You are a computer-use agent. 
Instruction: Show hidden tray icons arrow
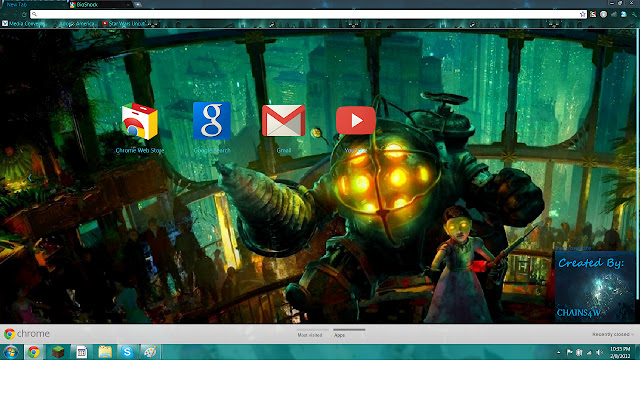coord(558,352)
